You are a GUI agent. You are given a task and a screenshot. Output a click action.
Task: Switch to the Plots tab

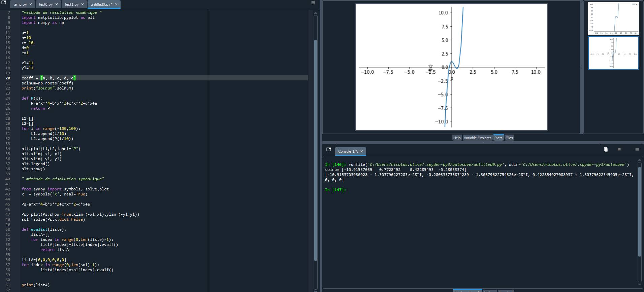point(498,138)
